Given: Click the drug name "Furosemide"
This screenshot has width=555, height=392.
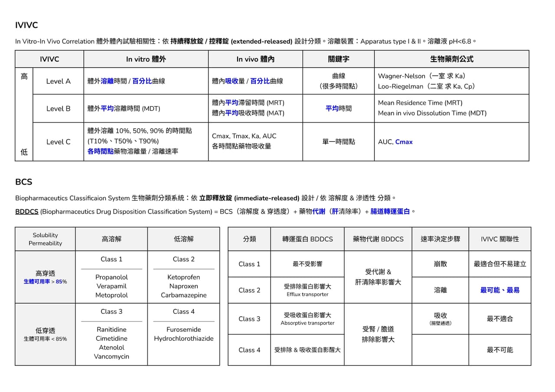Looking at the screenshot, I should pos(183,330).
